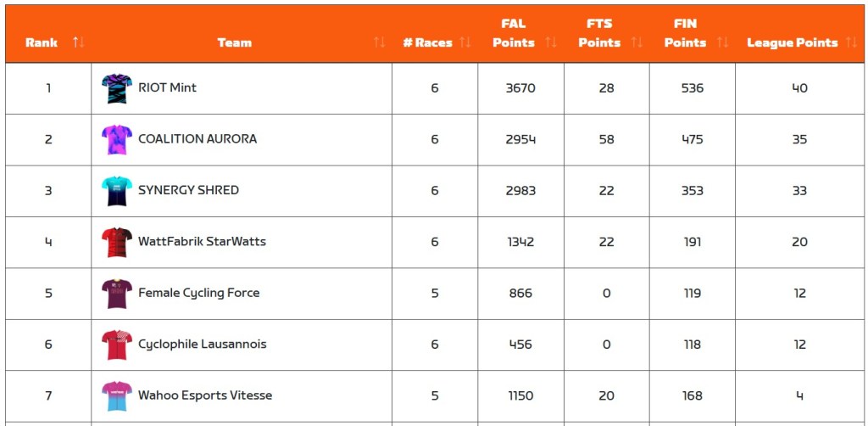Click the COALITION AURORA jersey icon
Viewport: 868px width, 426px height.
[x=117, y=139]
